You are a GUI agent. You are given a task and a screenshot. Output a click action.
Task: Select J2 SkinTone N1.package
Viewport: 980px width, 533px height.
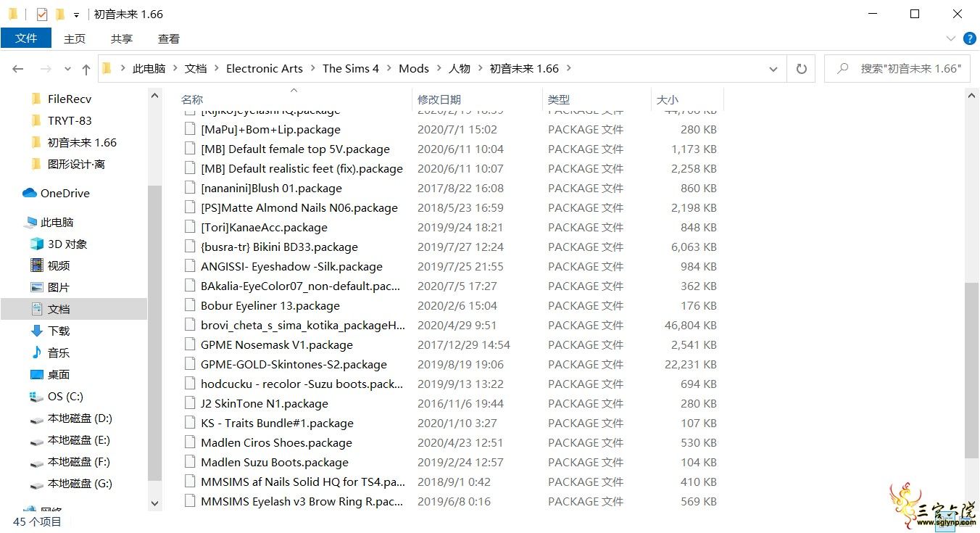pyautogui.click(x=264, y=403)
